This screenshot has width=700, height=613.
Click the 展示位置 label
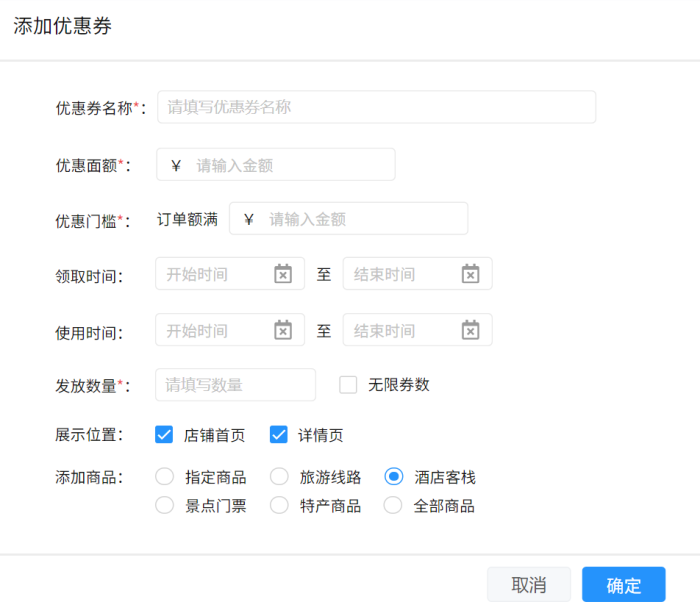[89, 434]
